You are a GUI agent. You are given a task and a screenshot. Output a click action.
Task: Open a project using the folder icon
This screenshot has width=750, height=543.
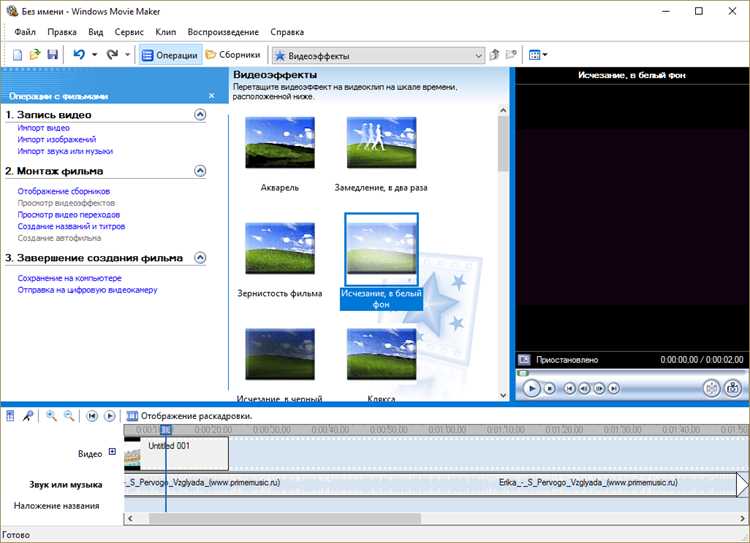tap(35, 55)
